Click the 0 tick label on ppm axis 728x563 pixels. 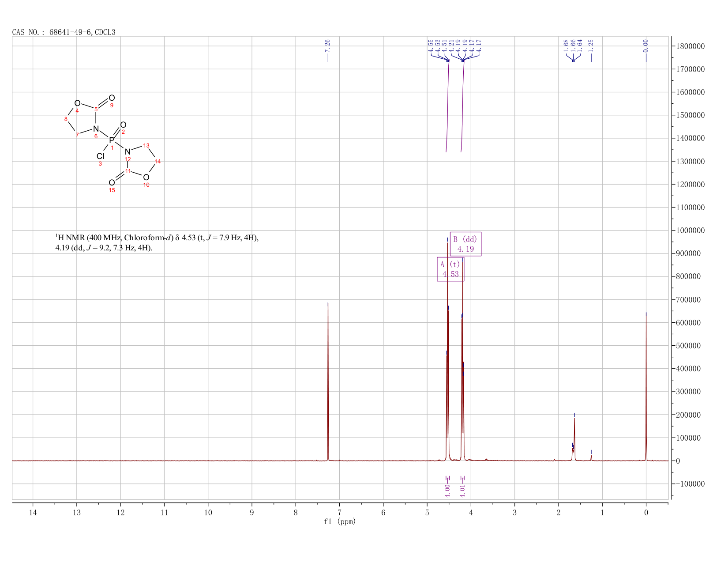(x=646, y=512)
